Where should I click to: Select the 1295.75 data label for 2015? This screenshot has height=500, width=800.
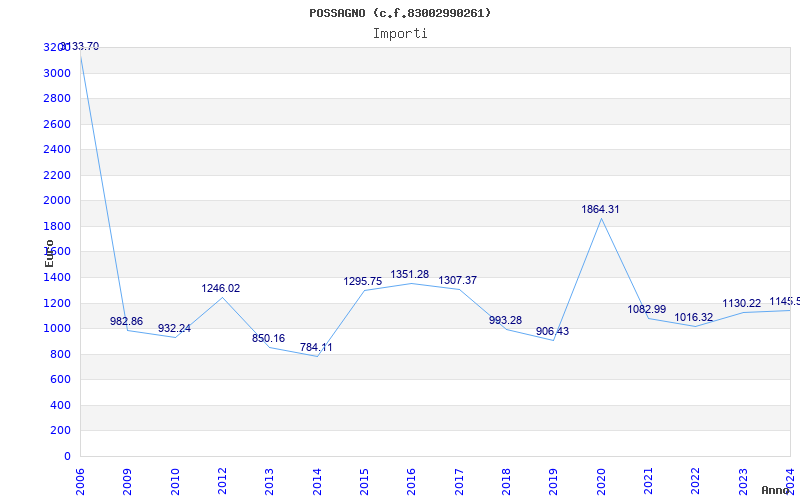click(363, 282)
